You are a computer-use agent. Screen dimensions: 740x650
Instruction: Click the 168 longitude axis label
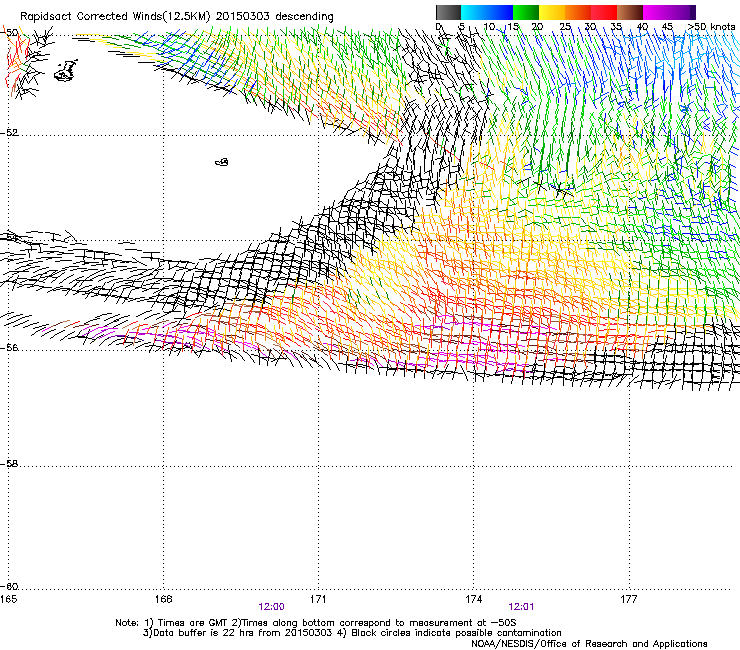tap(163, 599)
